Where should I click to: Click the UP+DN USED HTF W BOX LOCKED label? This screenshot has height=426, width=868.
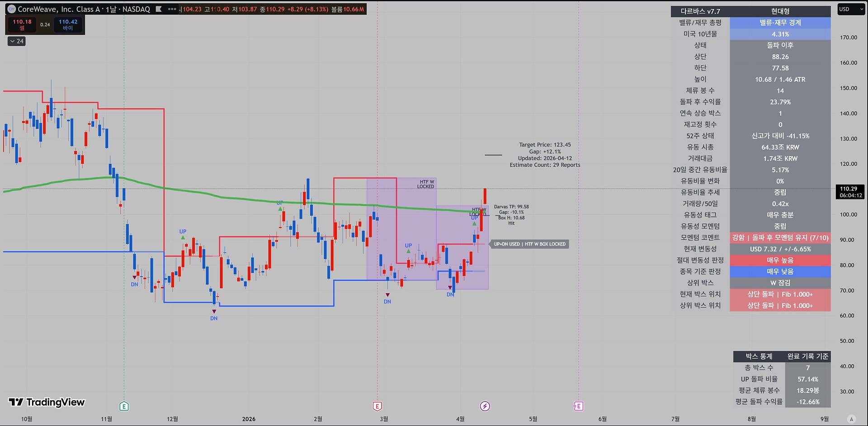[529, 244]
